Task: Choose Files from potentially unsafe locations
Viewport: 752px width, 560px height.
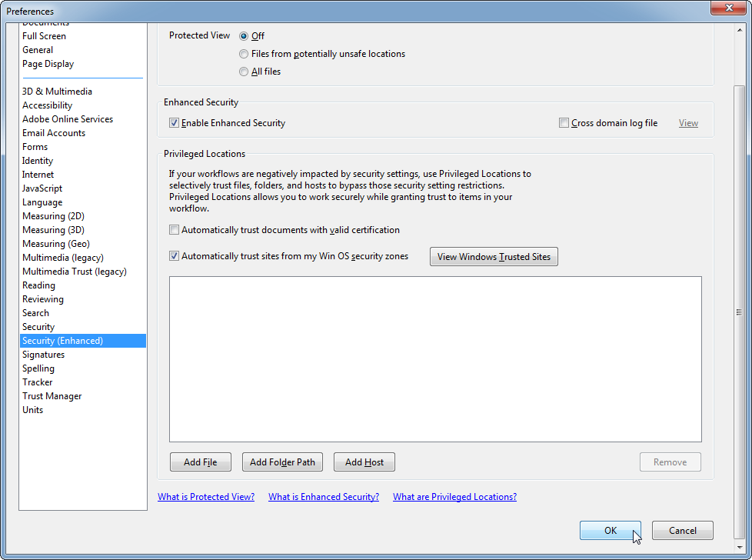Action: (245, 54)
